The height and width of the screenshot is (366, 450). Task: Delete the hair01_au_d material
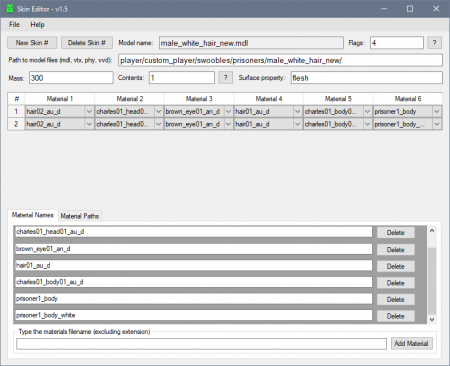(396, 266)
